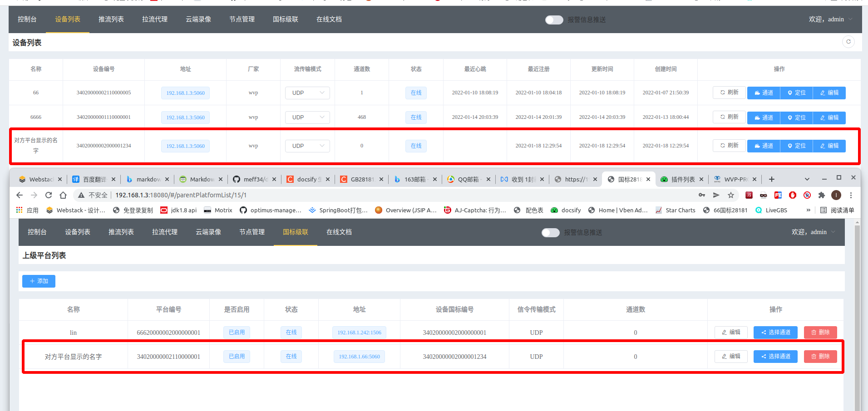The width and height of the screenshot is (868, 411).
Task: Open the 插件列表 browser tab
Action: pos(682,179)
